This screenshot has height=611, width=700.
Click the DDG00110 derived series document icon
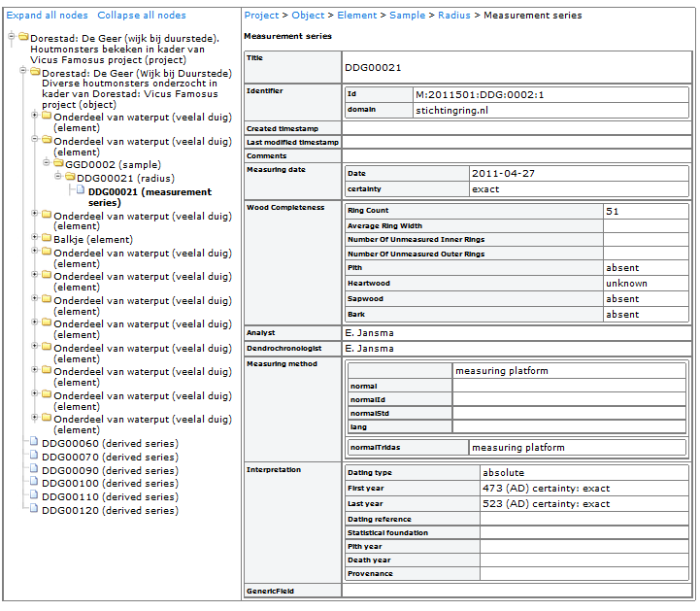click(x=34, y=494)
